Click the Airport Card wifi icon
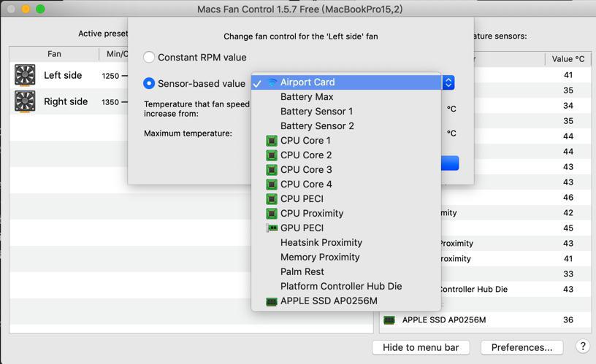This screenshot has width=596, height=364. (272, 82)
